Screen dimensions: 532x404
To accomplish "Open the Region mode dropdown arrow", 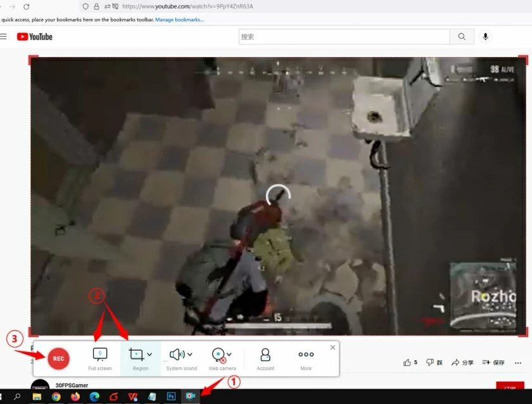I will click(148, 354).
